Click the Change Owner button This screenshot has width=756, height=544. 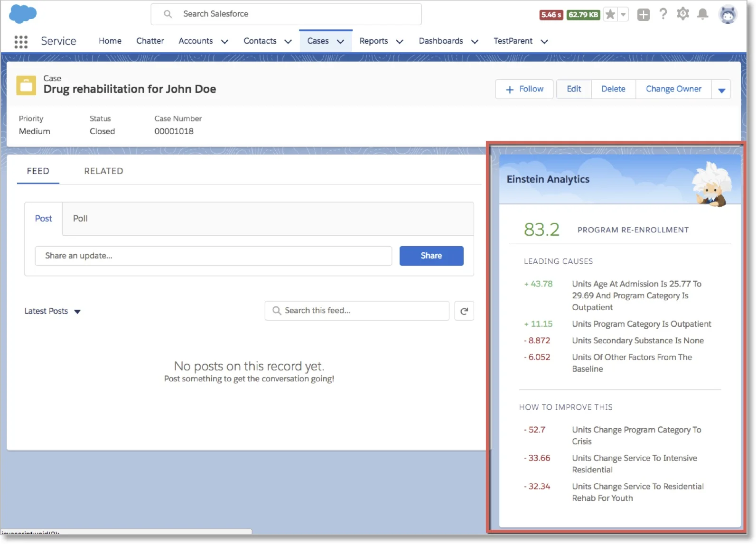coord(673,89)
